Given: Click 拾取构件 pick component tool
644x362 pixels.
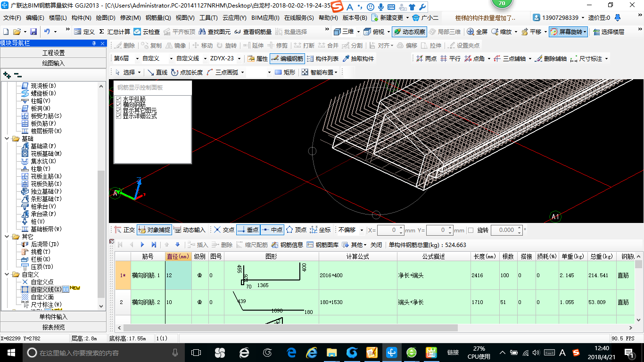Looking at the screenshot, I should 358,58.
